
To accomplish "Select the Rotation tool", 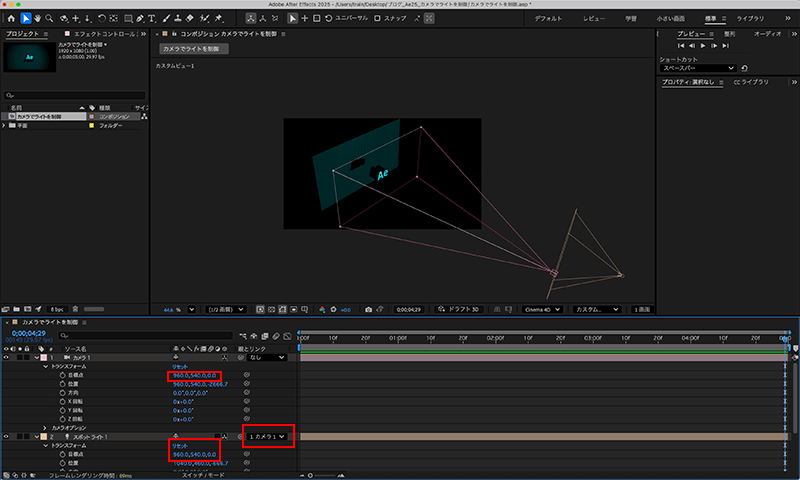I will coord(103,18).
